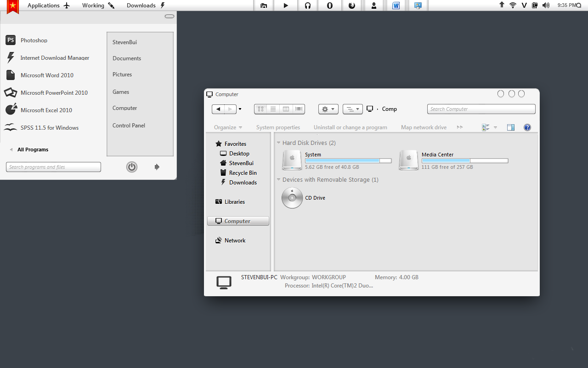
Task: Open the blue presentation app taskbar icon
Action: (x=418, y=6)
